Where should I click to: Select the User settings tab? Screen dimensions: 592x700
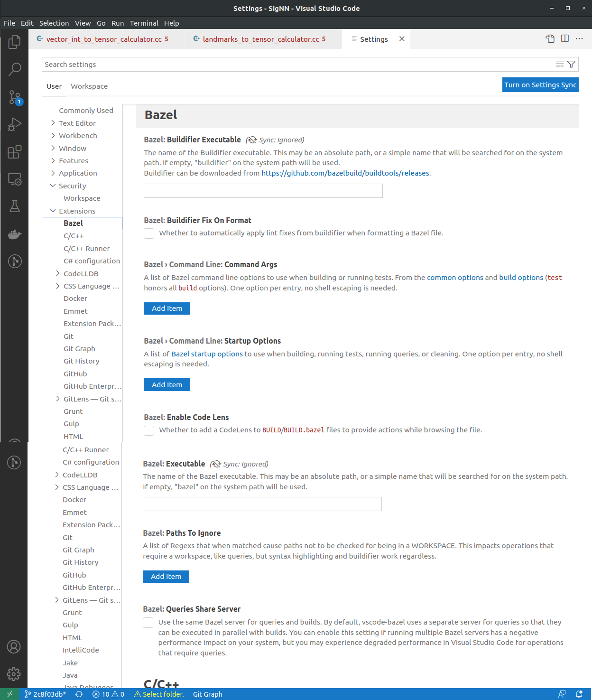click(x=54, y=86)
